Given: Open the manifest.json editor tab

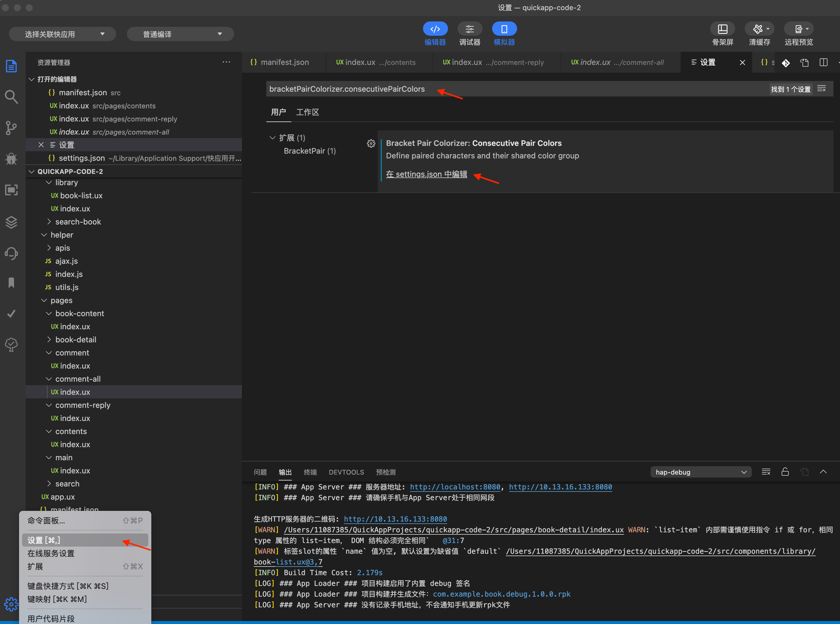Looking at the screenshot, I should coord(284,62).
